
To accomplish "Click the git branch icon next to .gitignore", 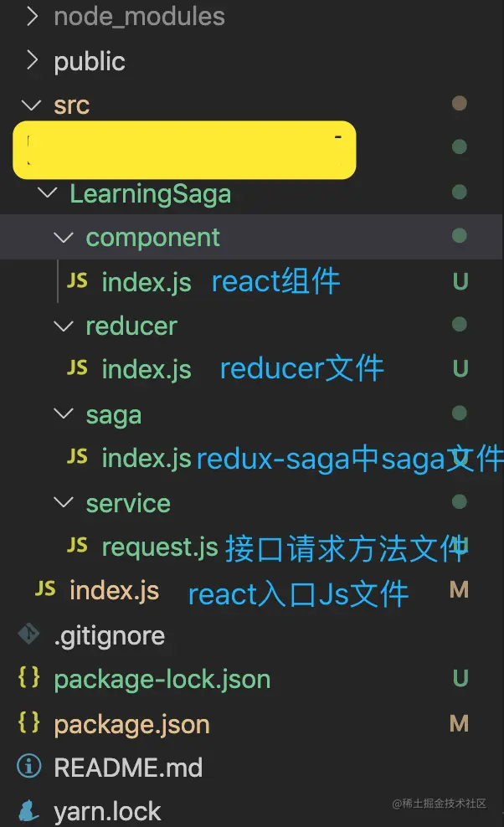I will (x=27, y=635).
